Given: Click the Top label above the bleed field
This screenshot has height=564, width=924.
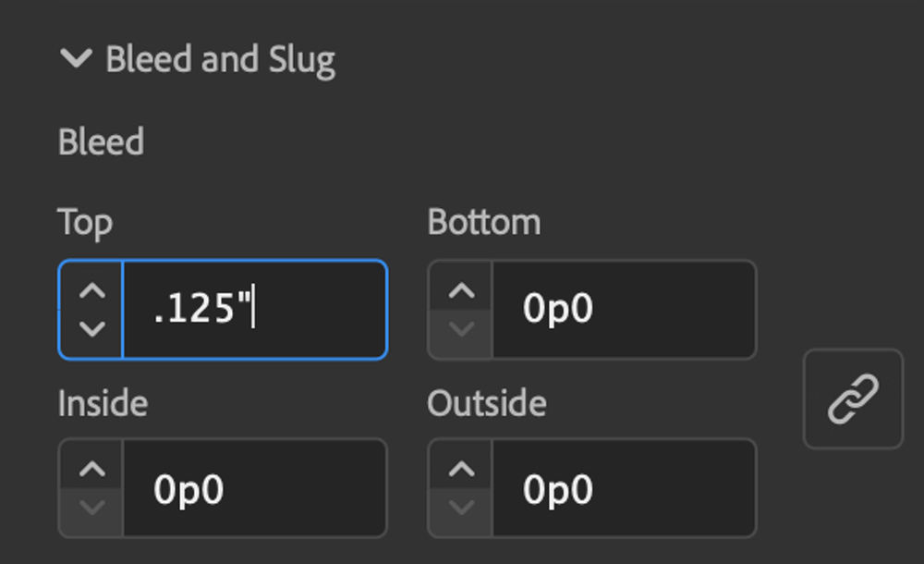Looking at the screenshot, I should [85, 224].
